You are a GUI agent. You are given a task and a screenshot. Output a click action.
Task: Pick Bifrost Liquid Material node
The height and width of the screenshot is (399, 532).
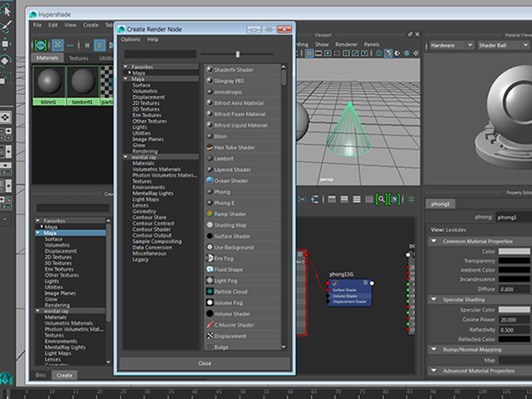242,126
